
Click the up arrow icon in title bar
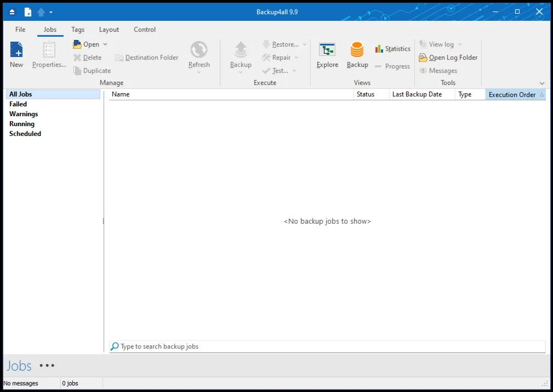pos(41,12)
